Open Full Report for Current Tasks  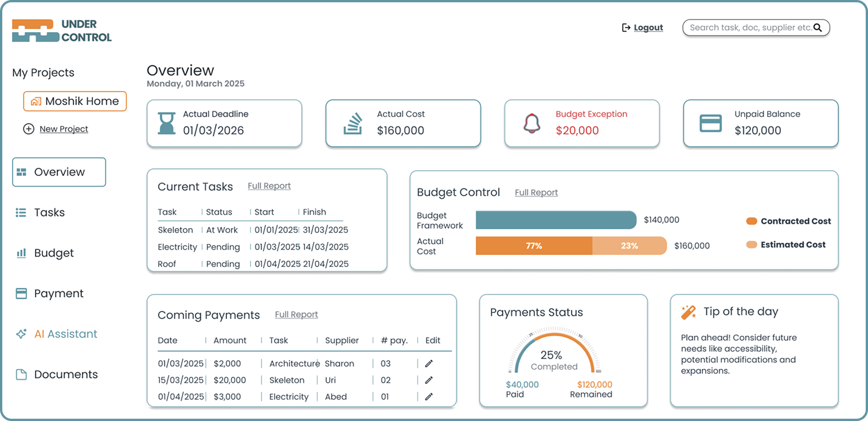coord(269,186)
